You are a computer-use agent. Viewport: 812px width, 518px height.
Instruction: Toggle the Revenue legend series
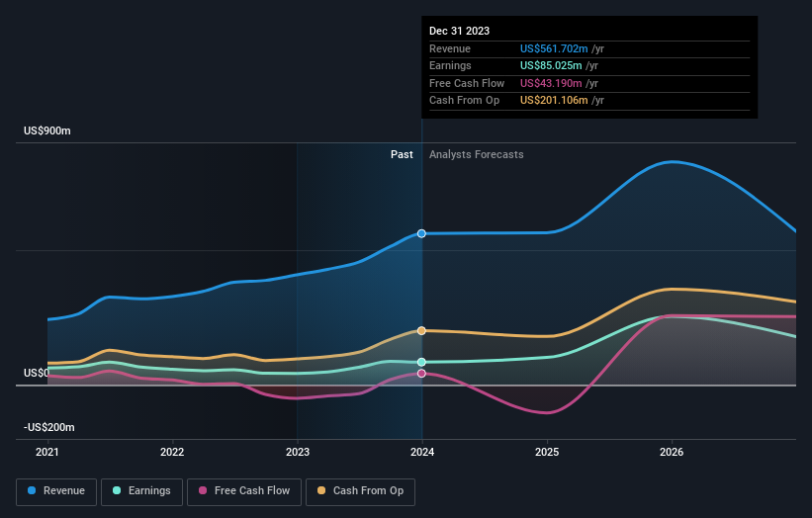[x=56, y=491]
